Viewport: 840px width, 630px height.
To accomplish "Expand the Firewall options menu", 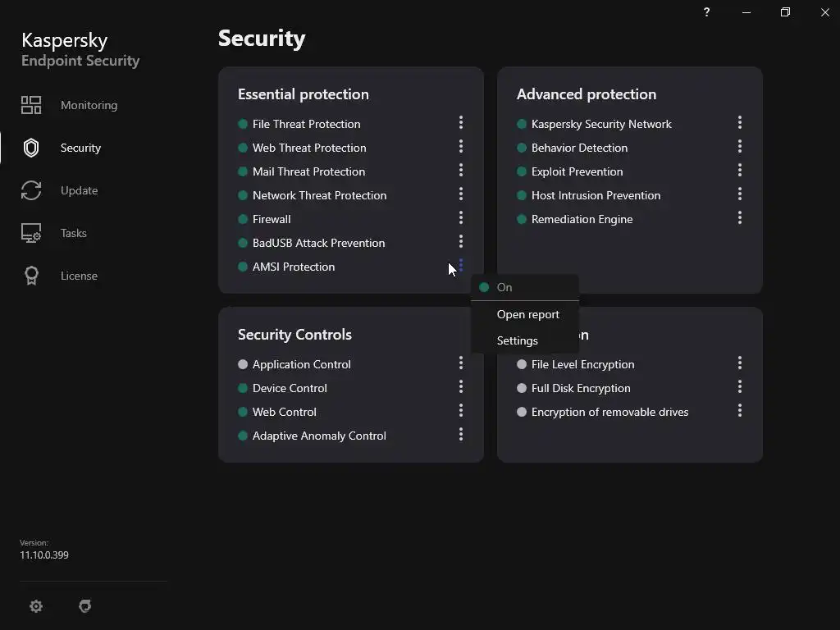I will 461,218.
